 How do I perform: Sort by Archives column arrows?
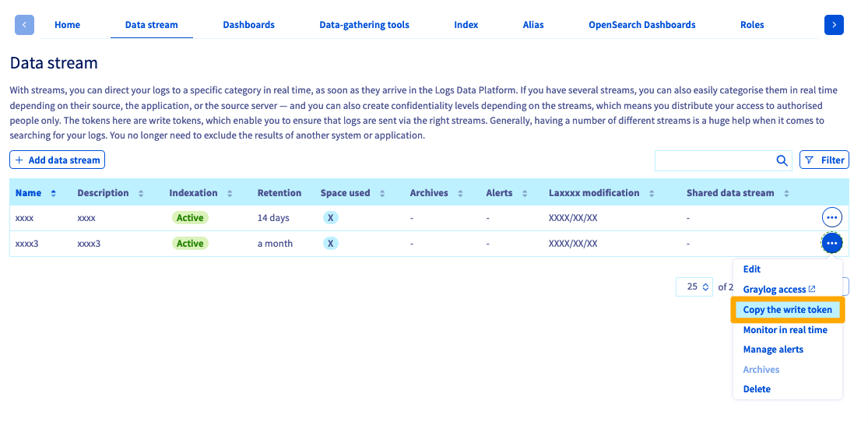[x=461, y=193]
